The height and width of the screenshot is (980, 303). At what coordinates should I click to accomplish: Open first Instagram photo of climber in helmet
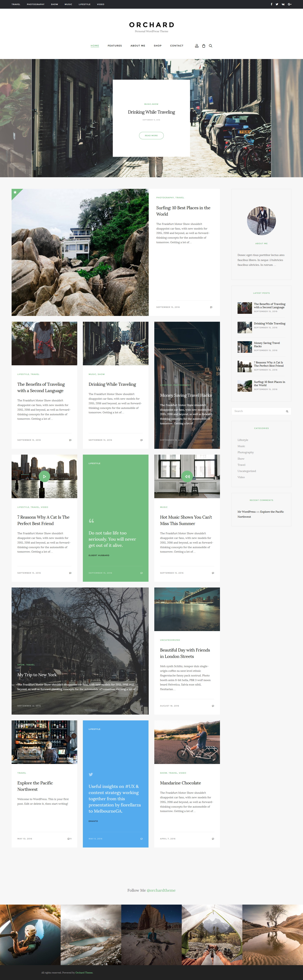[30, 935]
